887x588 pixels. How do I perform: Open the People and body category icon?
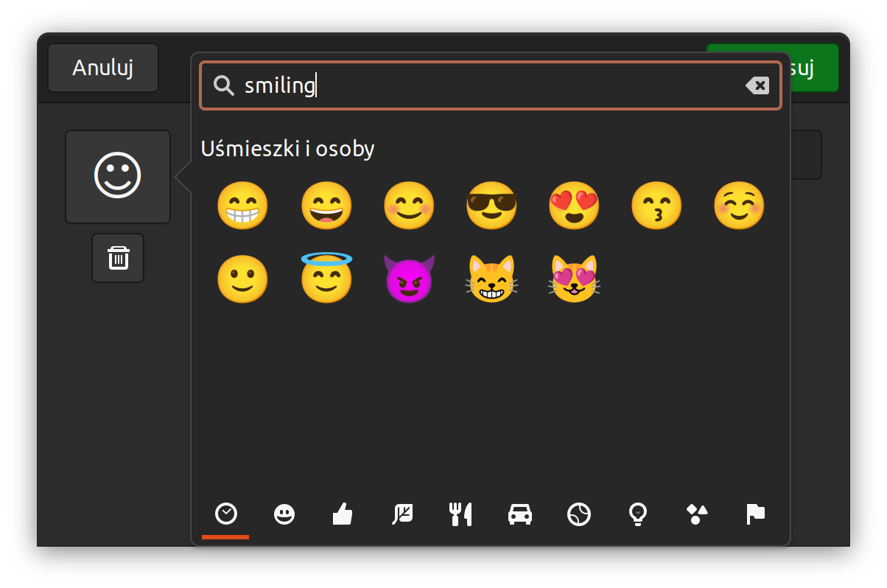click(x=343, y=514)
